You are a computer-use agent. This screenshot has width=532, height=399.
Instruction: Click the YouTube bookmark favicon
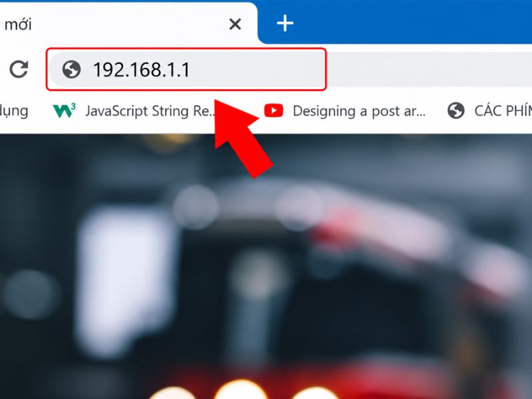point(273,110)
